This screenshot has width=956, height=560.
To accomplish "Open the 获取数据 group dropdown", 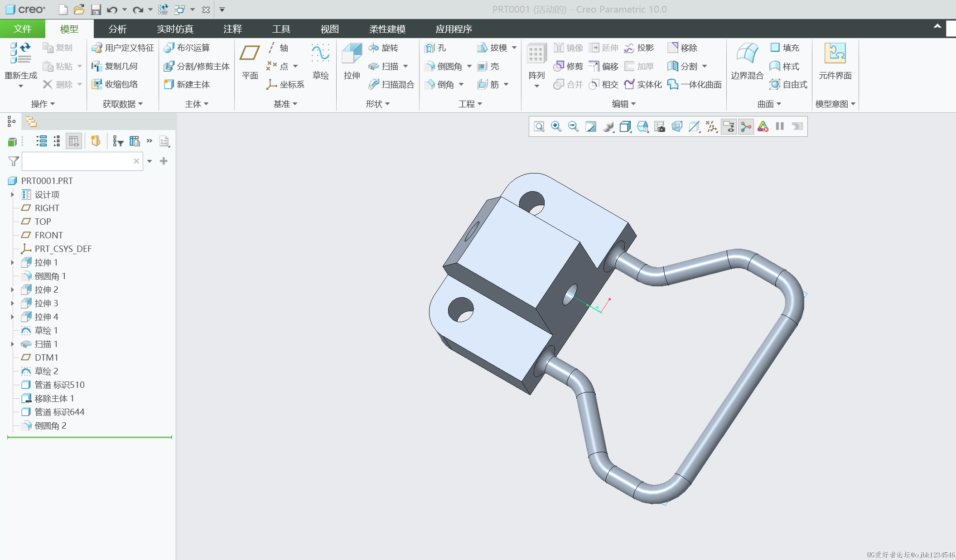I will click(122, 104).
